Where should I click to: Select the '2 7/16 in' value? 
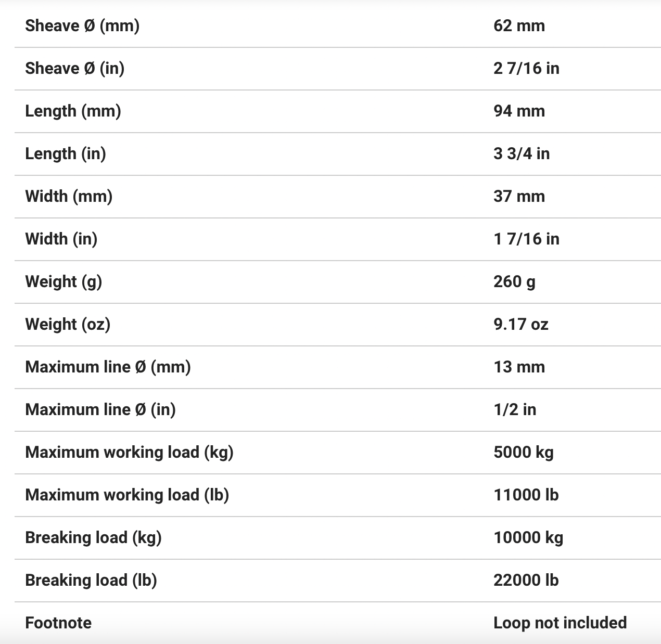pyautogui.click(x=526, y=68)
